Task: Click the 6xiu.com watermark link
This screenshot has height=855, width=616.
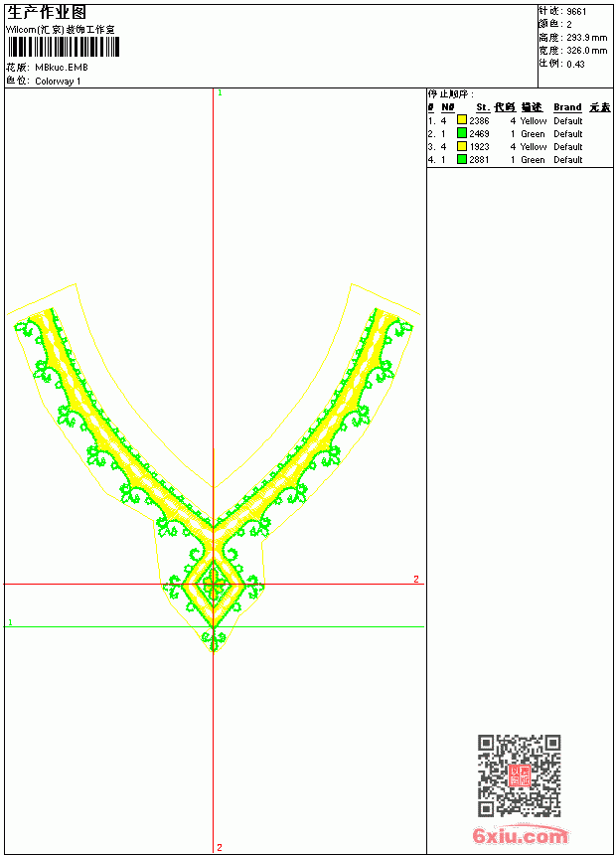Action: pyautogui.click(x=520, y=835)
